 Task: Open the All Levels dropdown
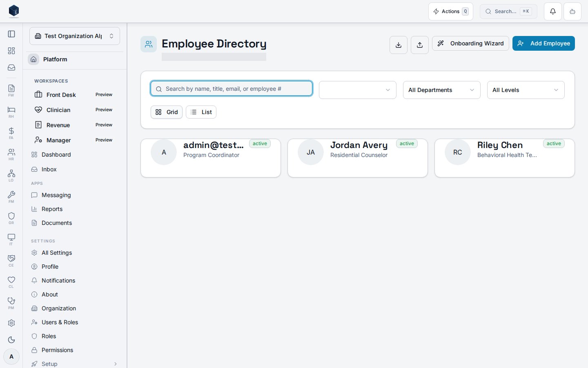[x=526, y=90]
